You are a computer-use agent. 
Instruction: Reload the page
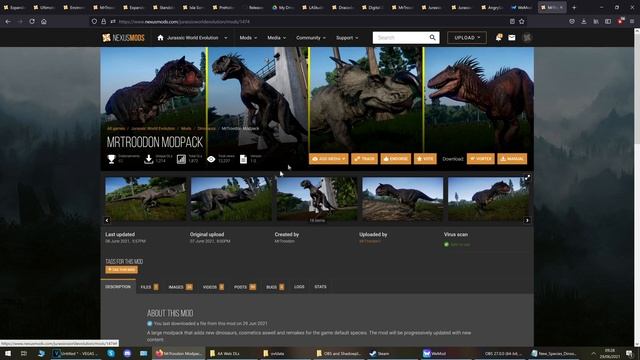pyautogui.click(x=32, y=21)
